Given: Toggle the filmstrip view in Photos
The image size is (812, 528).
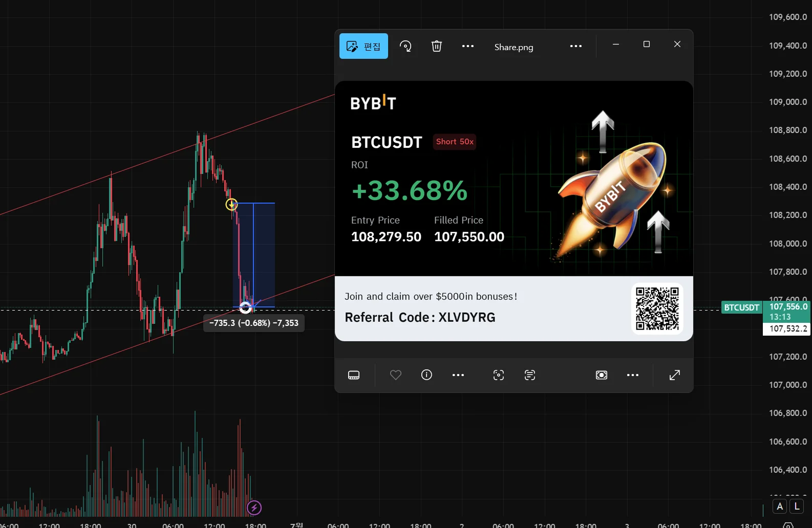Looking at the screenshot, I should pyautogui.click(x=354, y=375).
